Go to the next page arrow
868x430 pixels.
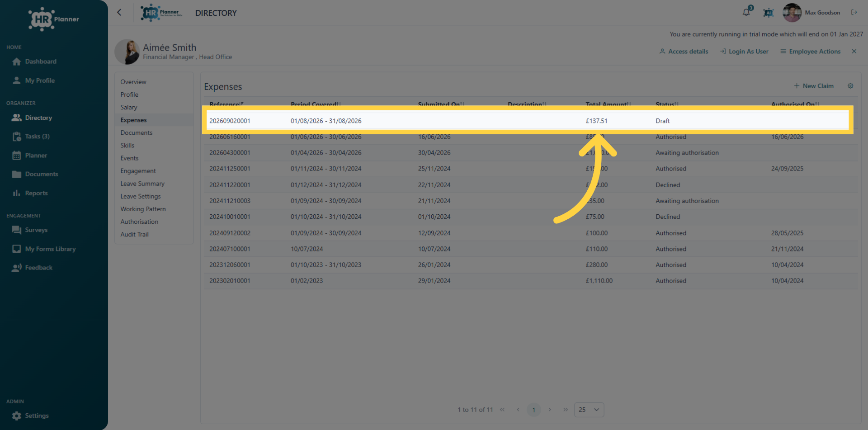[x=550, y=410]
